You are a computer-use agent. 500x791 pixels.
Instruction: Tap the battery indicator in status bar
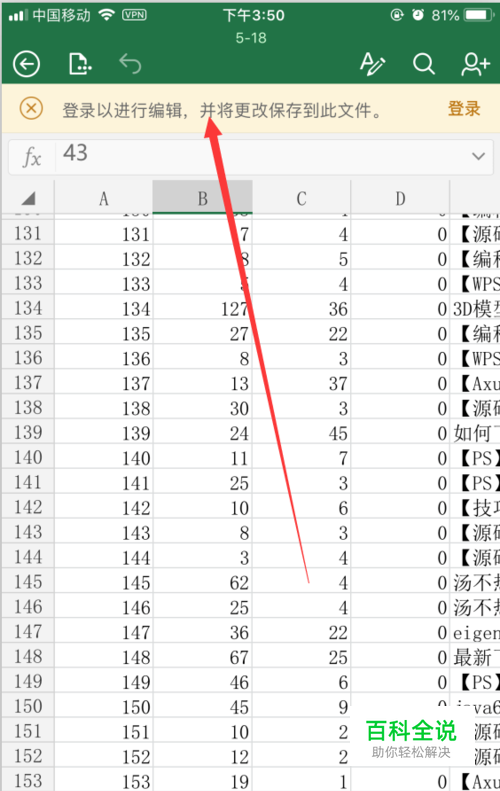click(x=478, y=15)
